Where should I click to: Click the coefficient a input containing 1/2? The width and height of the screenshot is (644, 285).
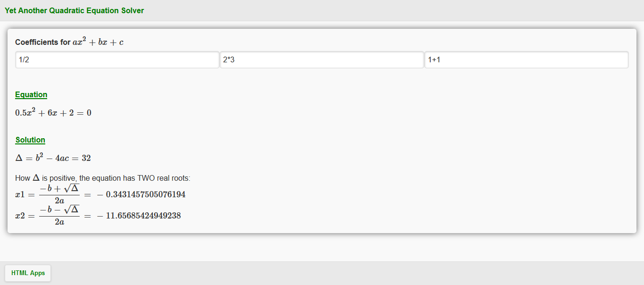[x=117, y=60]
